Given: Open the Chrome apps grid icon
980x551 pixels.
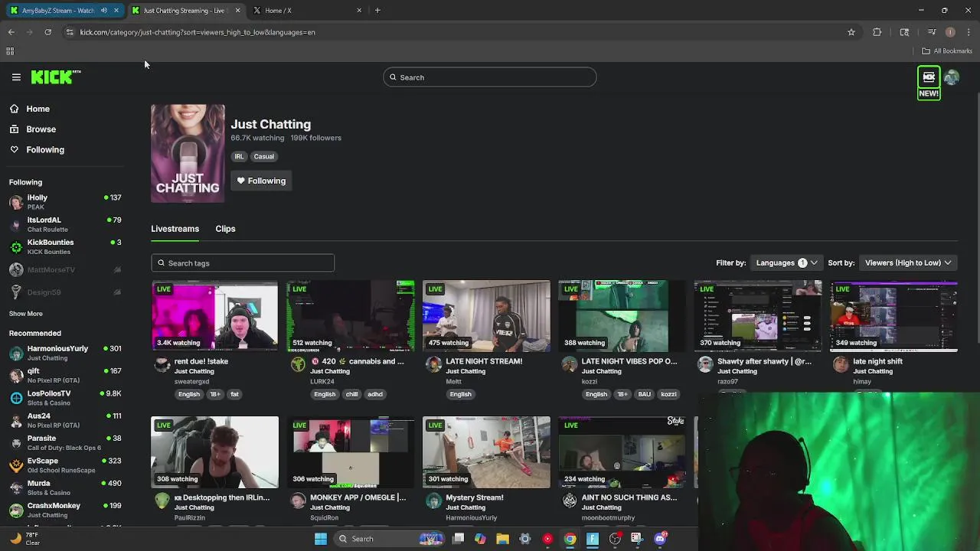Looking at the screenshot, I should pyautogui.click(x=10, y=51).
